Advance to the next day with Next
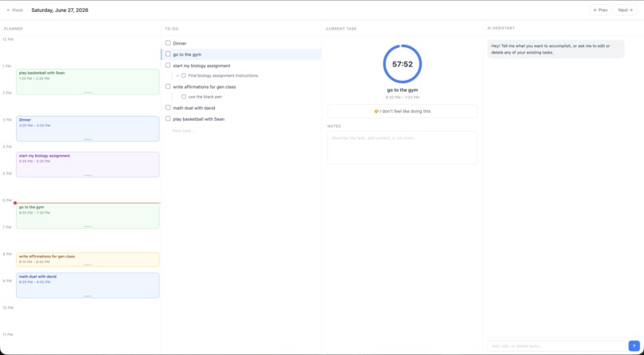The width and height of the screenshot is (644, 355). click(x=626, y=10)
